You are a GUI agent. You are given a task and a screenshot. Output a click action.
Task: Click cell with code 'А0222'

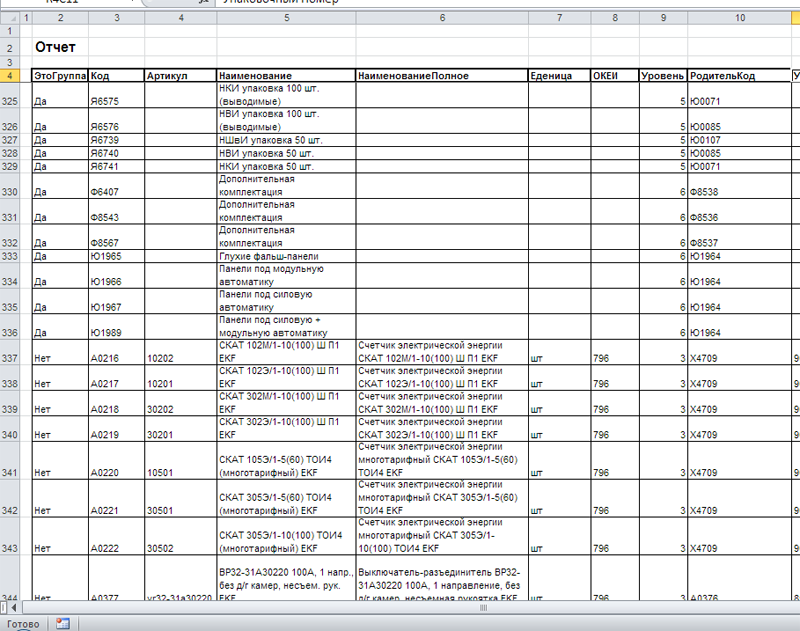[x=116, y=536]
